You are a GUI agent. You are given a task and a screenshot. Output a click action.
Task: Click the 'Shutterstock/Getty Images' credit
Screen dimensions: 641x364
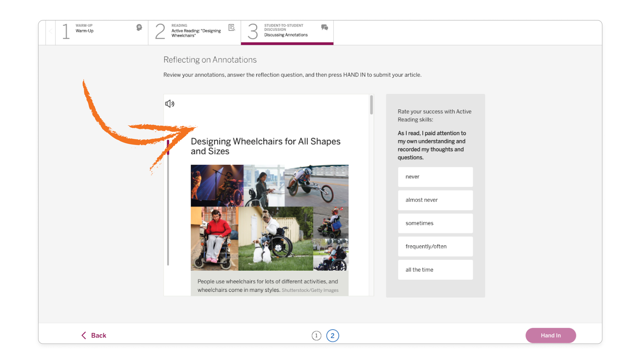pos(310,290)
